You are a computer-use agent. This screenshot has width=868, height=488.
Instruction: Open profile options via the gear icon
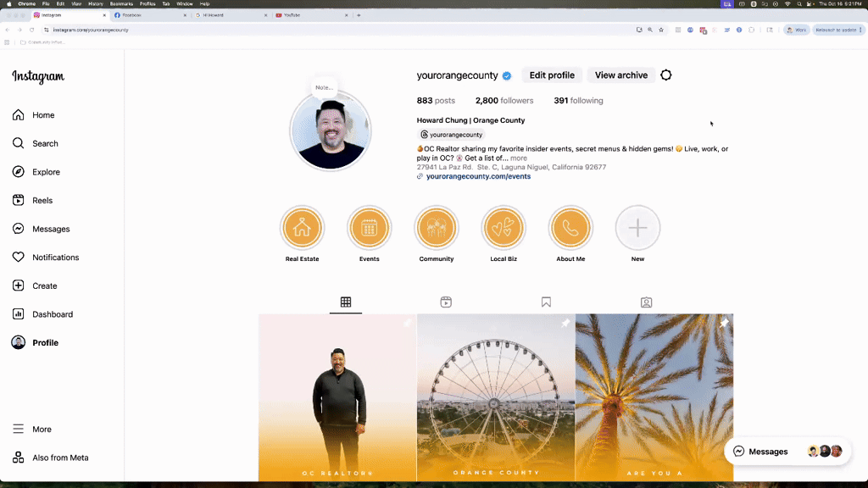pyautogui.click(x=665, y=75)
